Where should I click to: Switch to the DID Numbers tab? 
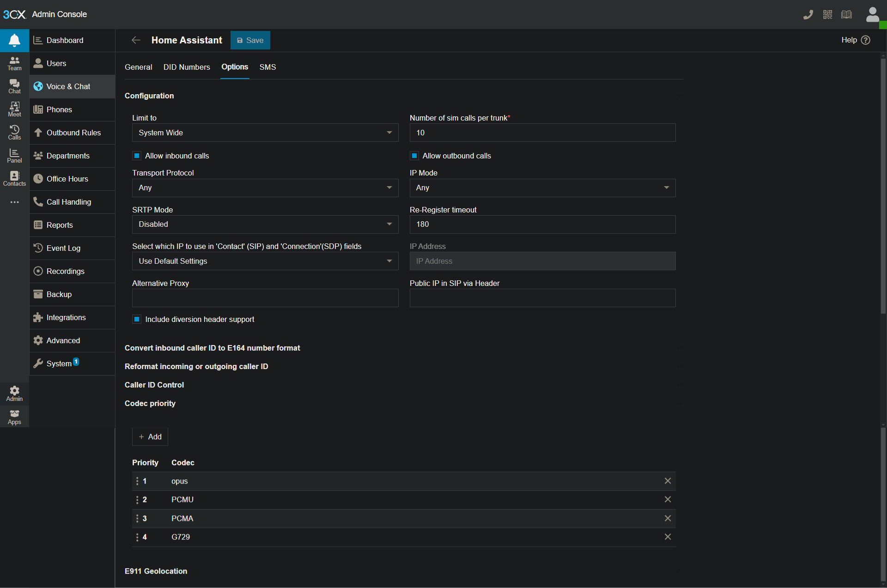coord(187,67)
